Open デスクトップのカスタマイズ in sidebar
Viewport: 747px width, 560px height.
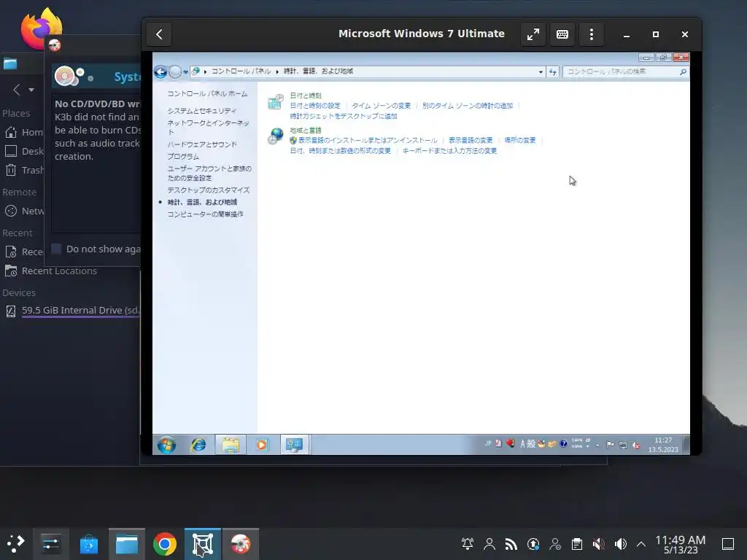tap(208, 190)
